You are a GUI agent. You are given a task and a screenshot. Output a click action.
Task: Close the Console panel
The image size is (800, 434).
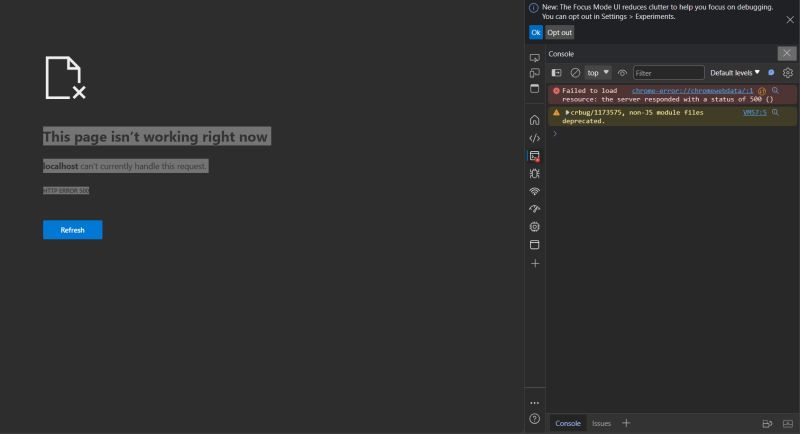tap(787, 53)
